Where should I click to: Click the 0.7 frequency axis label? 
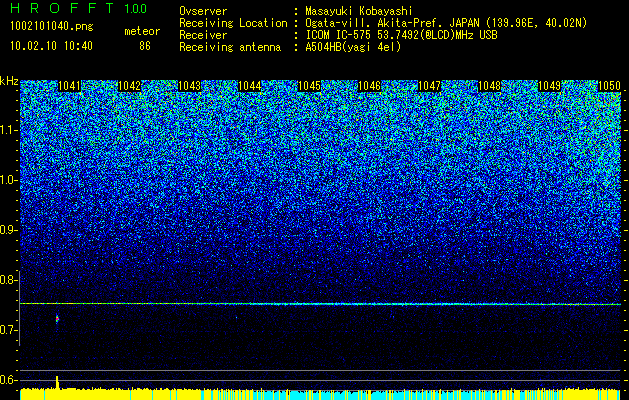(8, 330)
